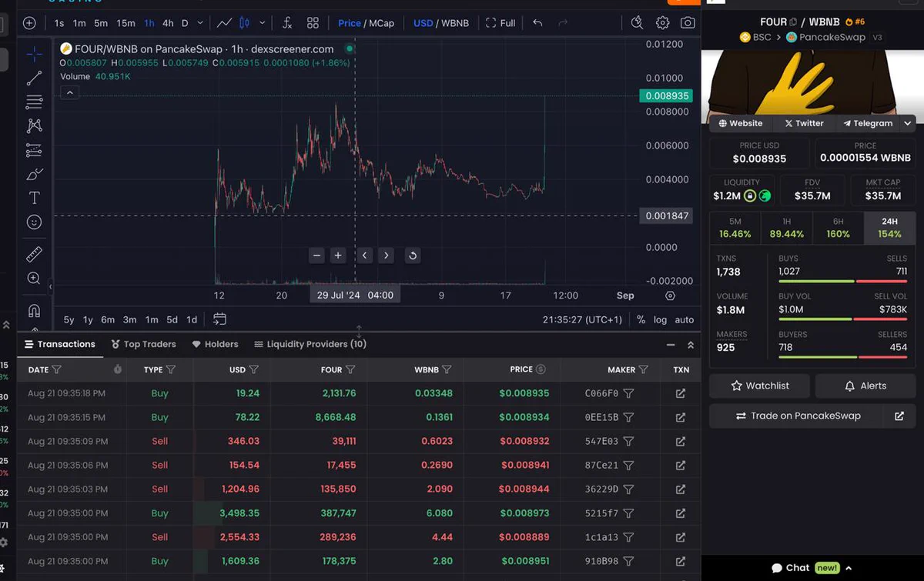Select the 24H stats period
This screenshot has width=924, height=581.
889,229
